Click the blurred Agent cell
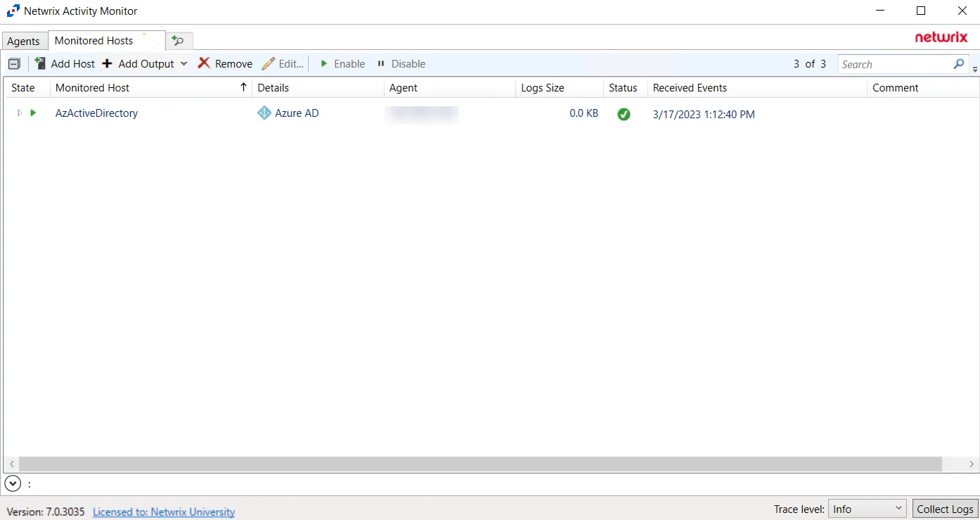The height and width of the screenshot is (520, 980). (422, 114)
